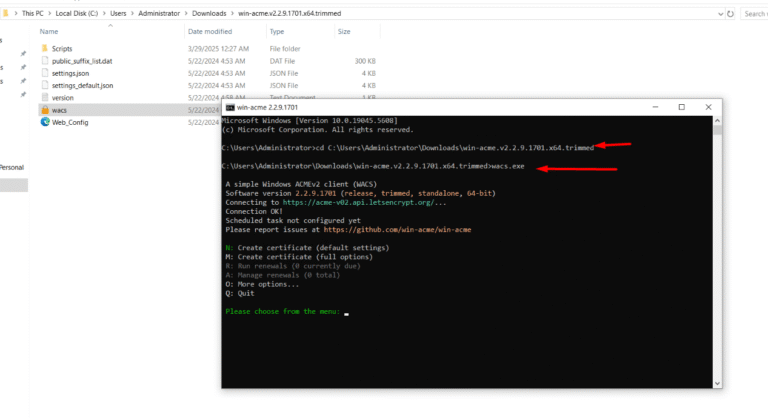The height and width of the screenshot is (418, 768).
Task: Expand the chevron after Downloads breadcrumb
Action: (x=232, y=13)
